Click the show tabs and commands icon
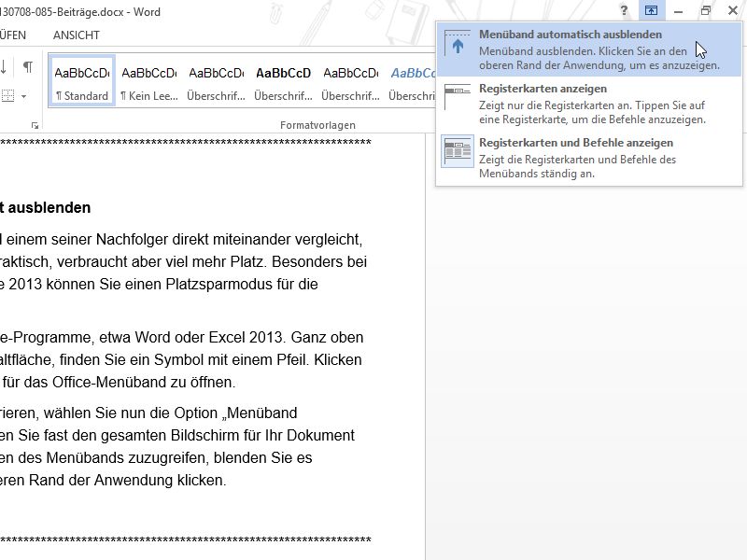The image size is (747, 560). [458, 151]
